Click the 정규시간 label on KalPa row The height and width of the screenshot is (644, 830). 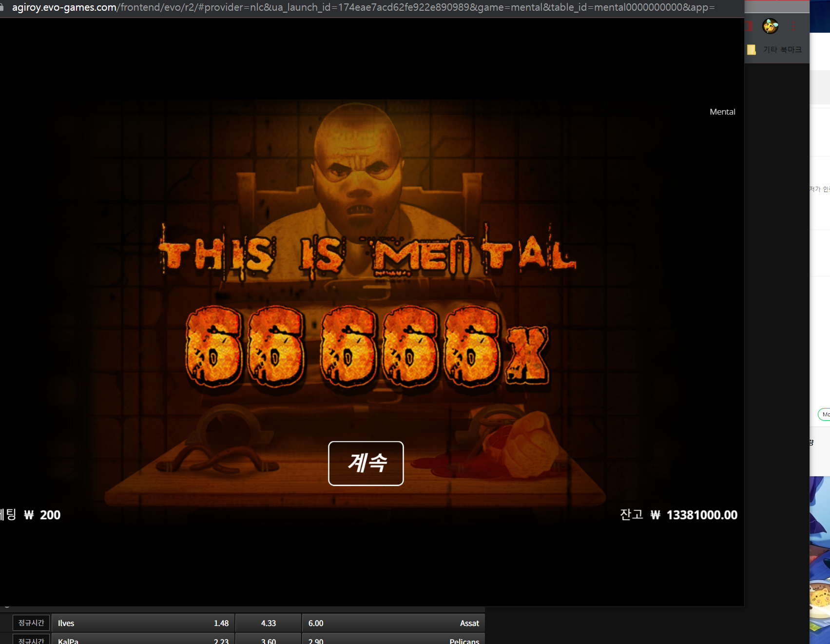point(31,640)
